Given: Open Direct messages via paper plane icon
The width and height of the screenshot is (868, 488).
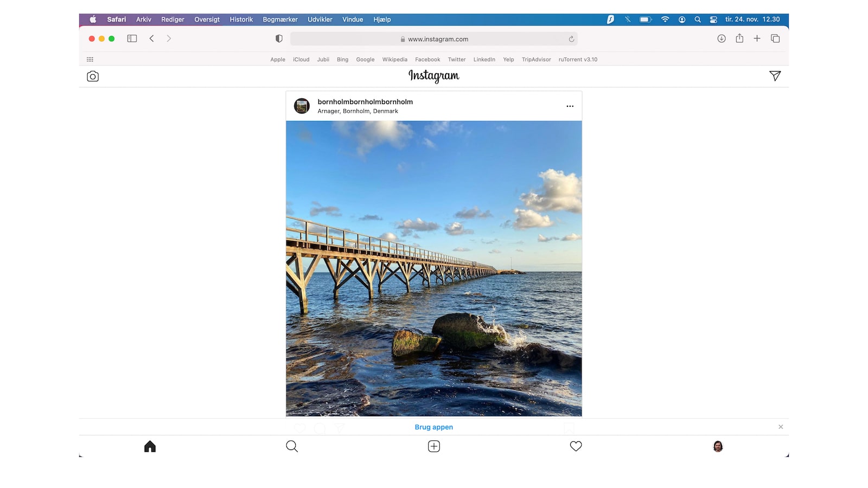Looking at the screenshot, I should point(775,76).
